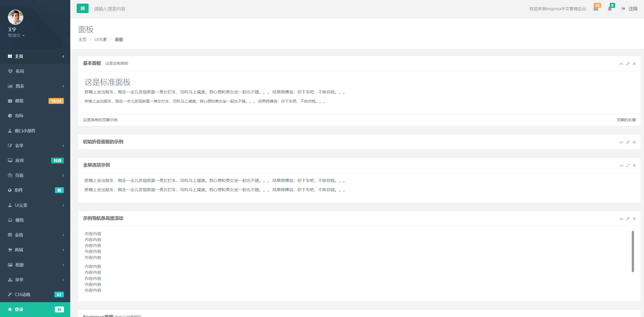Click the 这是简单的页脚示例 footer text
The width and height of the screenshot is (644, 317).
click(x=100, y=120)
